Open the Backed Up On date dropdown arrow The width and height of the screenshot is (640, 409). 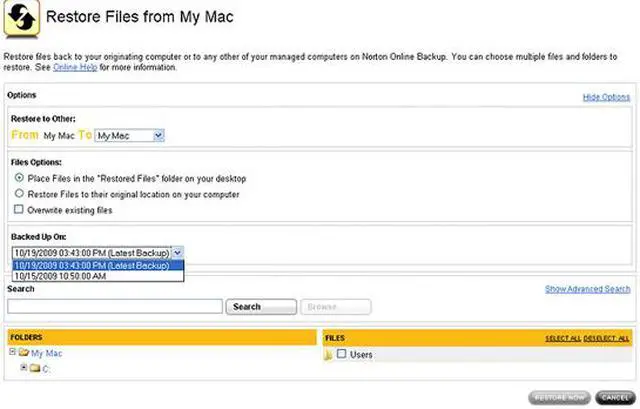[177, 253]
